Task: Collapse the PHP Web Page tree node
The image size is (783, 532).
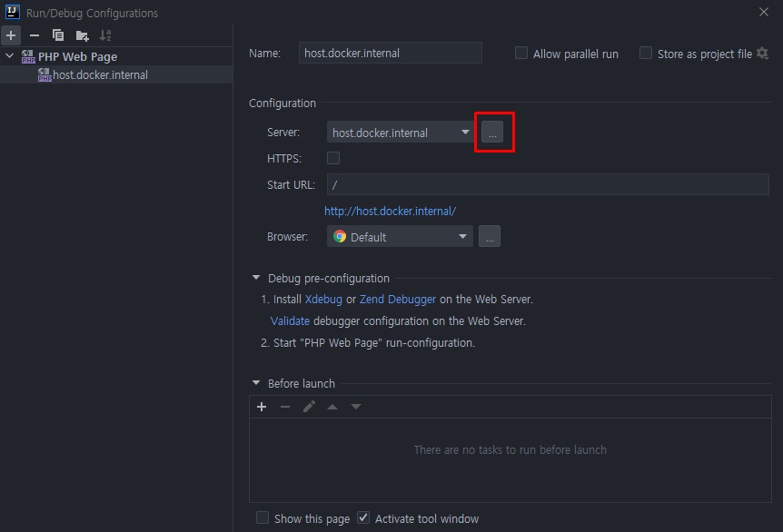Action: coord(9,56)
